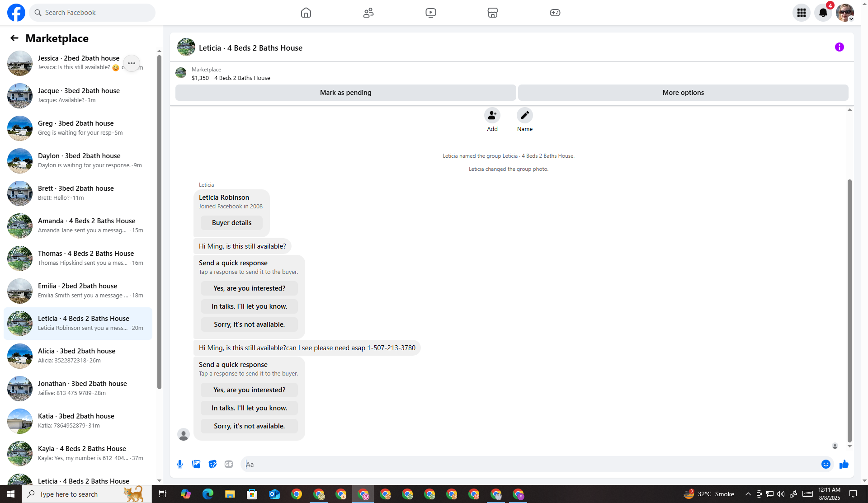Click the Add people icon
Viewport: 868px width, 503px height.
point(492,116)
